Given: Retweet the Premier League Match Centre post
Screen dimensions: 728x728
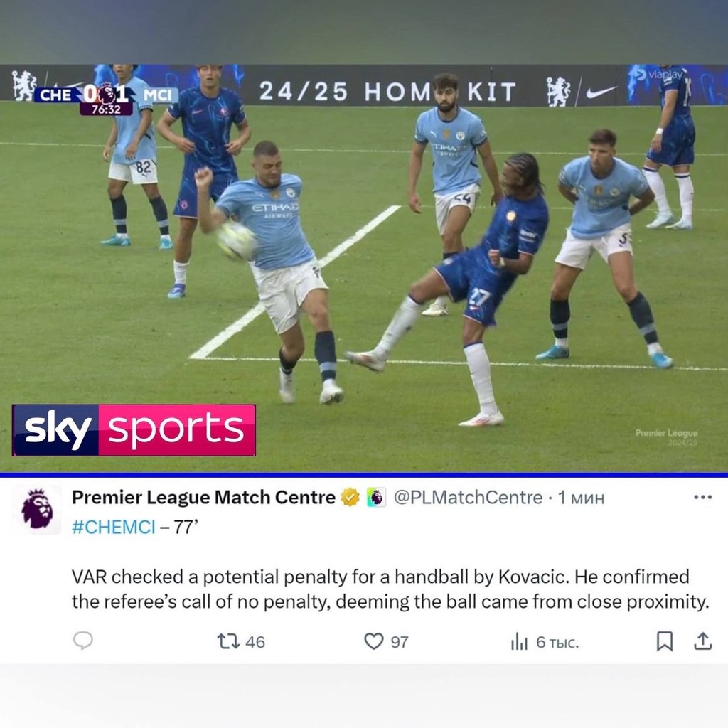Looking at the screenshot, I should tap(228, 641).
